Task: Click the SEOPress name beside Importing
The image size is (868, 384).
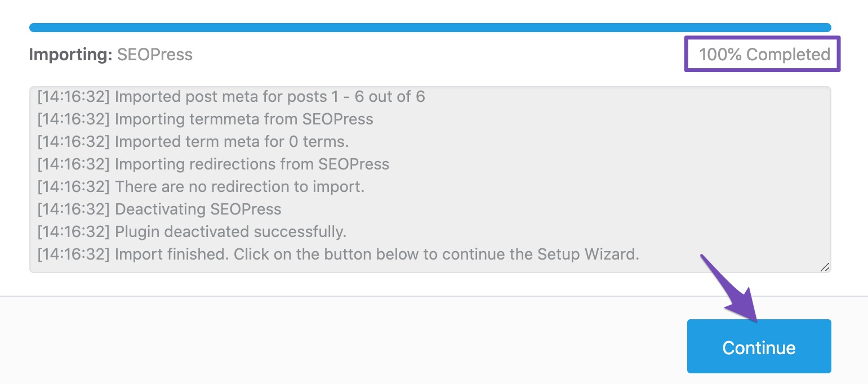Action: pyautogui.click(x=155, y=55)
